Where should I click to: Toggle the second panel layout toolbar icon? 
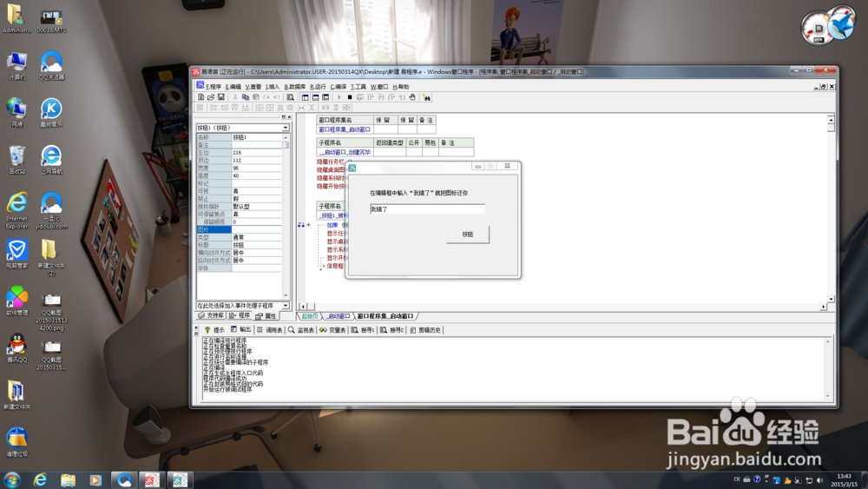pos(316,97)
